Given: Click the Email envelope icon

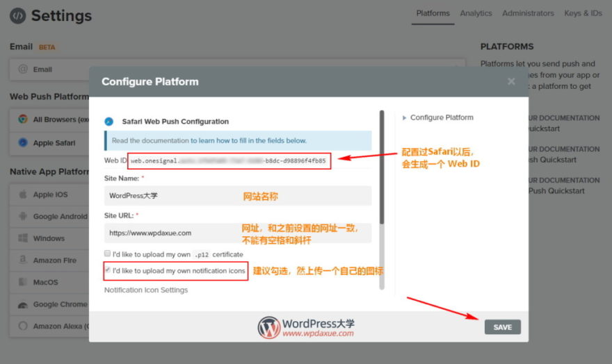Looking at the screenshot, I should 22,69.
